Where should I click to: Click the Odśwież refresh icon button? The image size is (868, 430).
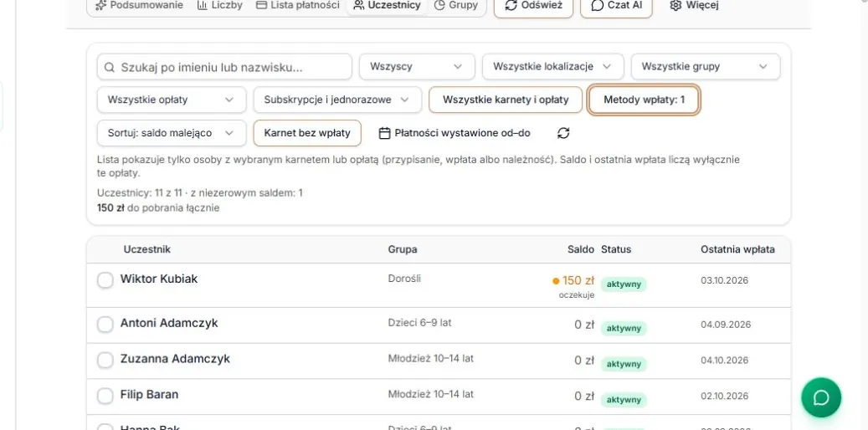pos(533,6)
